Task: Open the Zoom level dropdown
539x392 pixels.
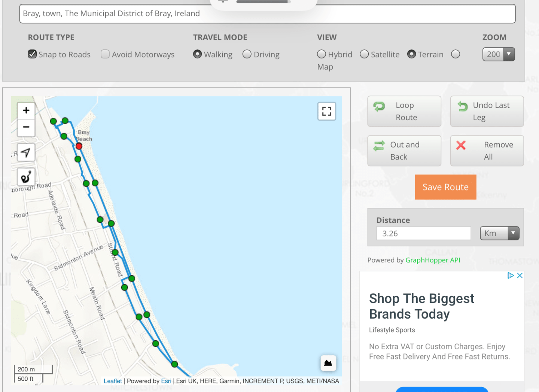Action: coord(498,54)
